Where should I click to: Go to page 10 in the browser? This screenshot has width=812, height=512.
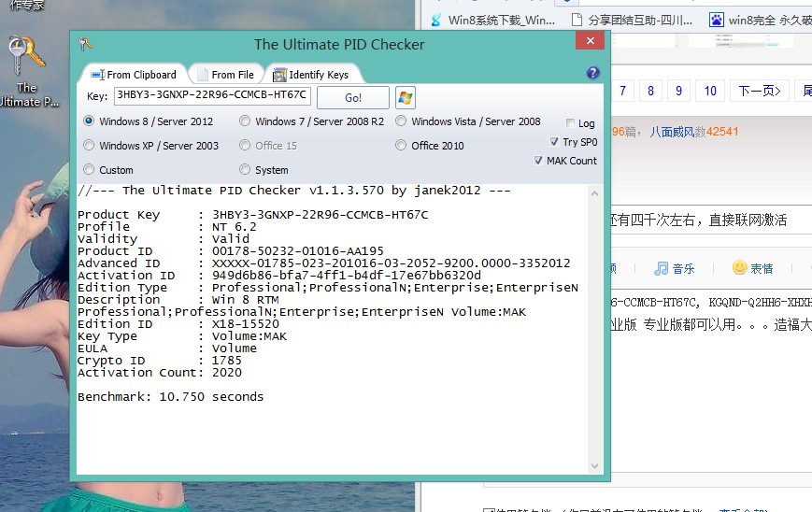point(710,92)
